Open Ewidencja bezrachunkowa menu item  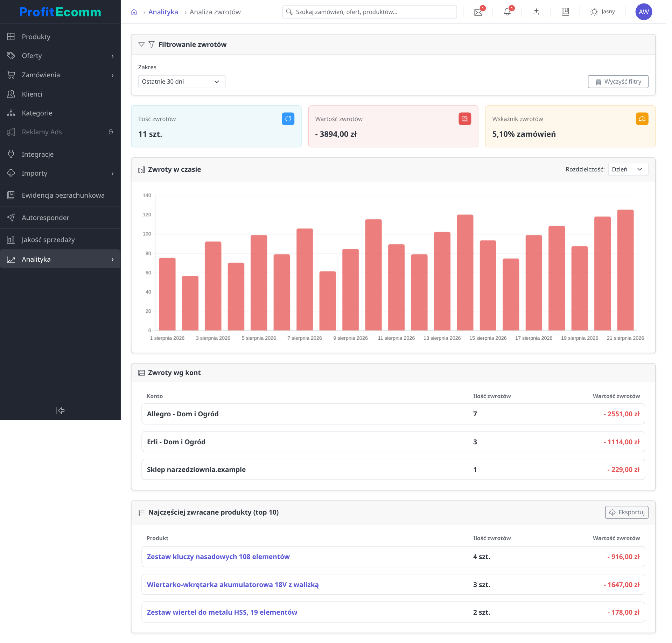[60, 195]
